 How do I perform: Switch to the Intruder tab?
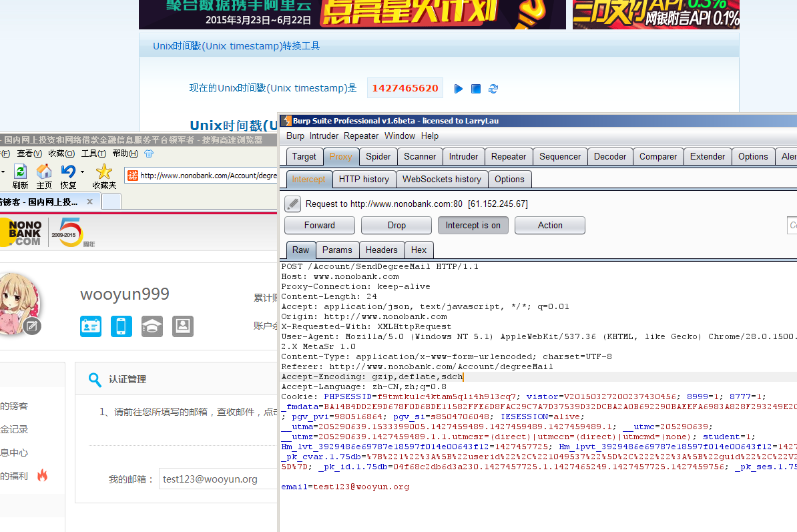(x=463, y=156)
